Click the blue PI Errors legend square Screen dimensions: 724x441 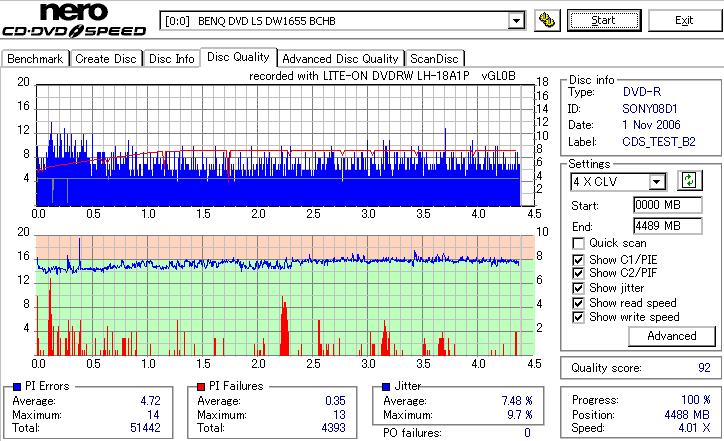coord(17,387)
